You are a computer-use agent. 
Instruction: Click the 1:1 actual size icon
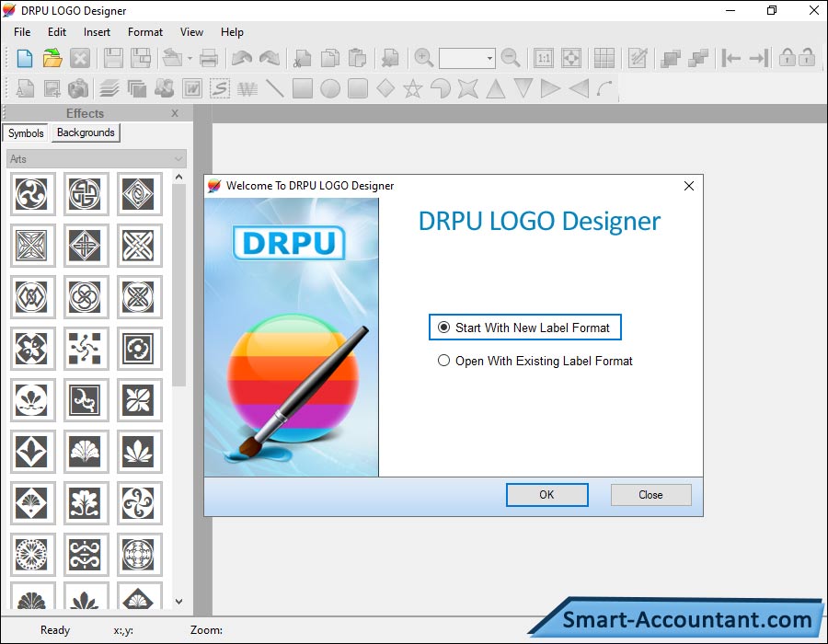pos(544,58)
